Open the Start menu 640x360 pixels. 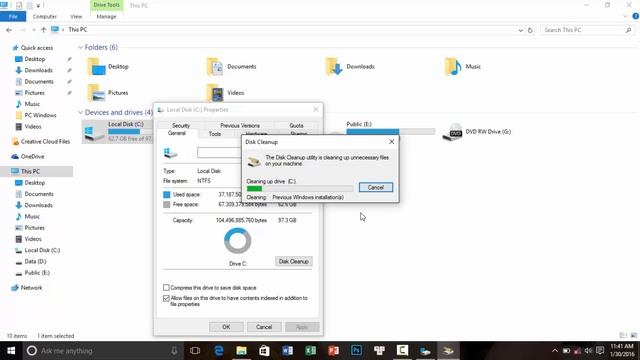coord(11,351)
